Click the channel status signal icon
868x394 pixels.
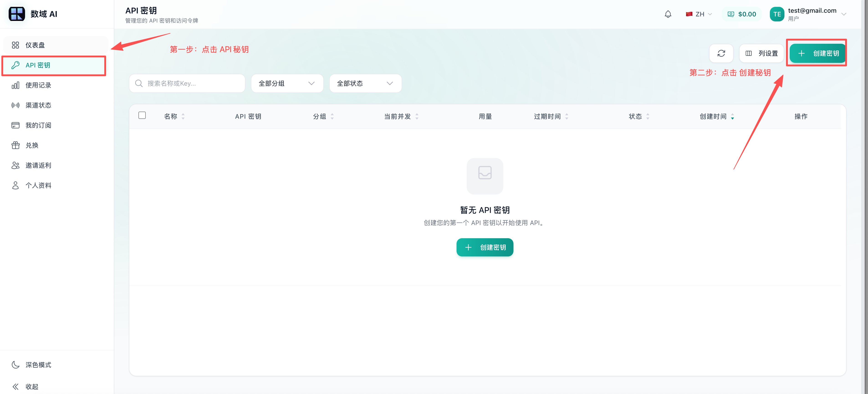tap(15, 105)
